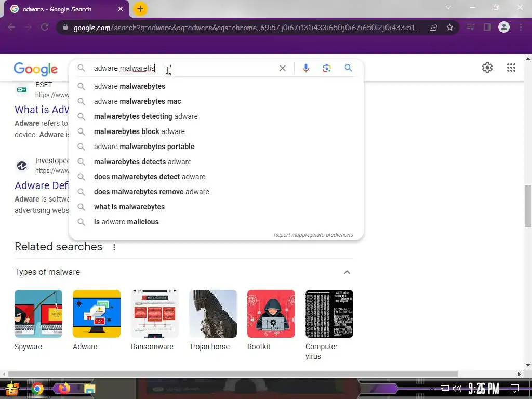Open the Ransomware thumbnail
Viewport: 532px width, 399px height.
(155, 314)
